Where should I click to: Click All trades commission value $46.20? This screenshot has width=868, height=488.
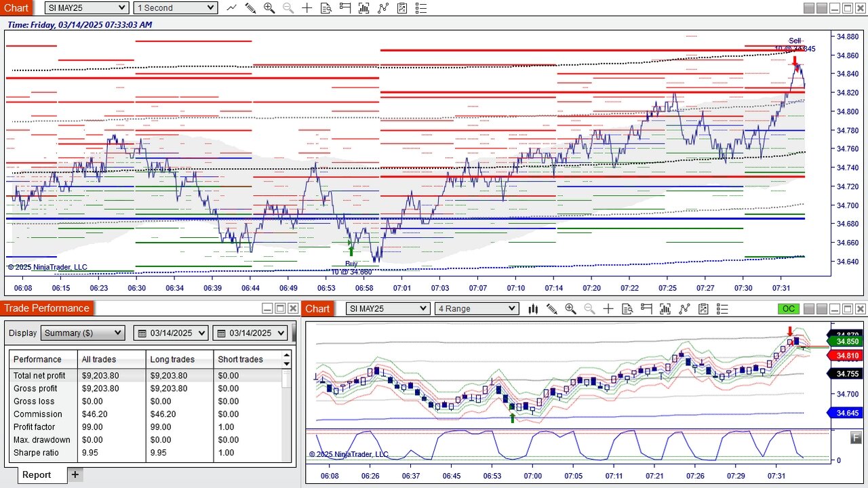(x=96, y=414)
